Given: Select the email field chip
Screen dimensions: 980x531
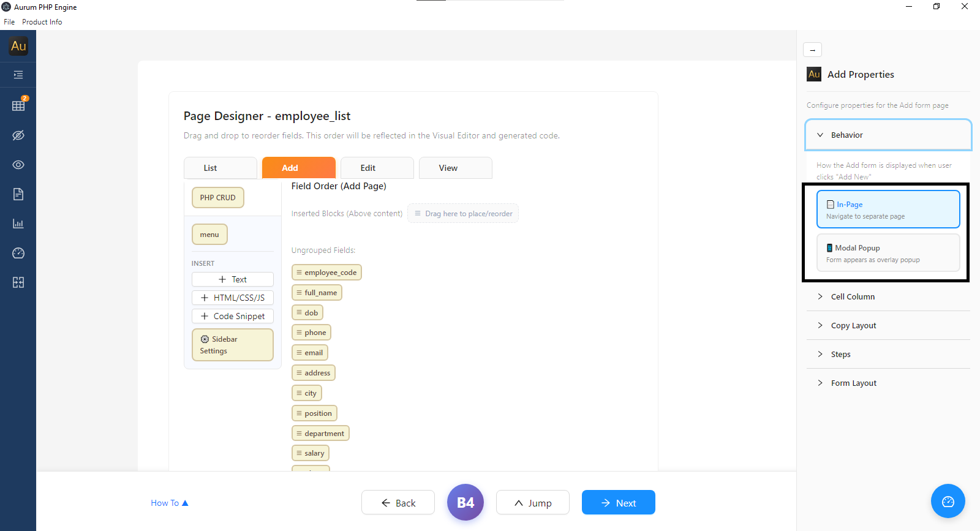Looking at the screenshot, I should 310,353.
